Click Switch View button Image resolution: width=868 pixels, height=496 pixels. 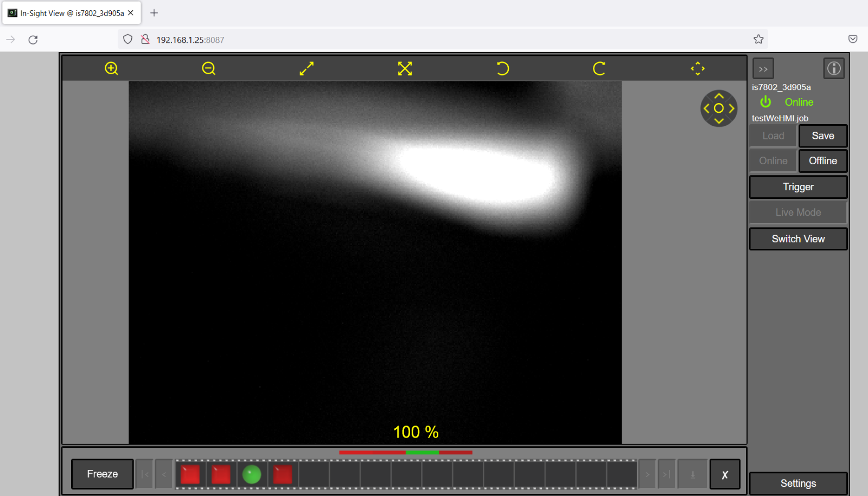coord(798,239)
